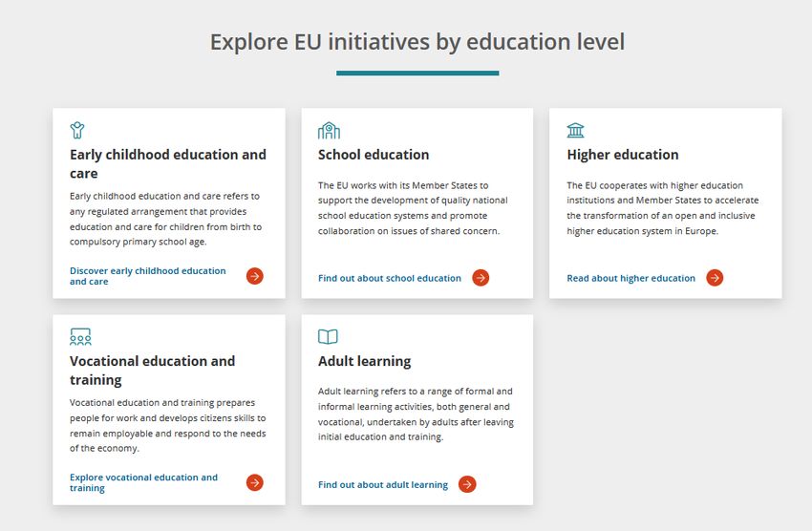Click the child icon above Early childhood education

[x=77, y=130]
